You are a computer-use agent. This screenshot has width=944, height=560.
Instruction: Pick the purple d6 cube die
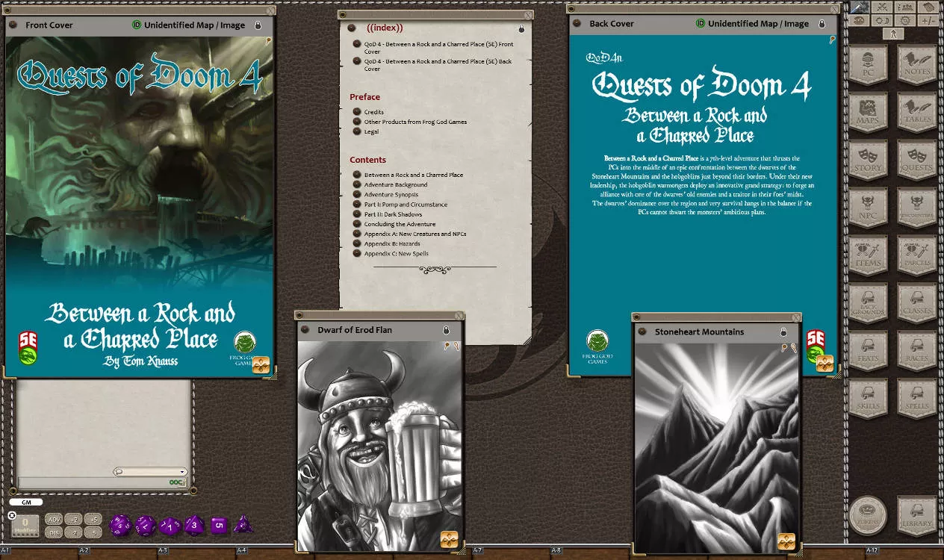(219, 525)
